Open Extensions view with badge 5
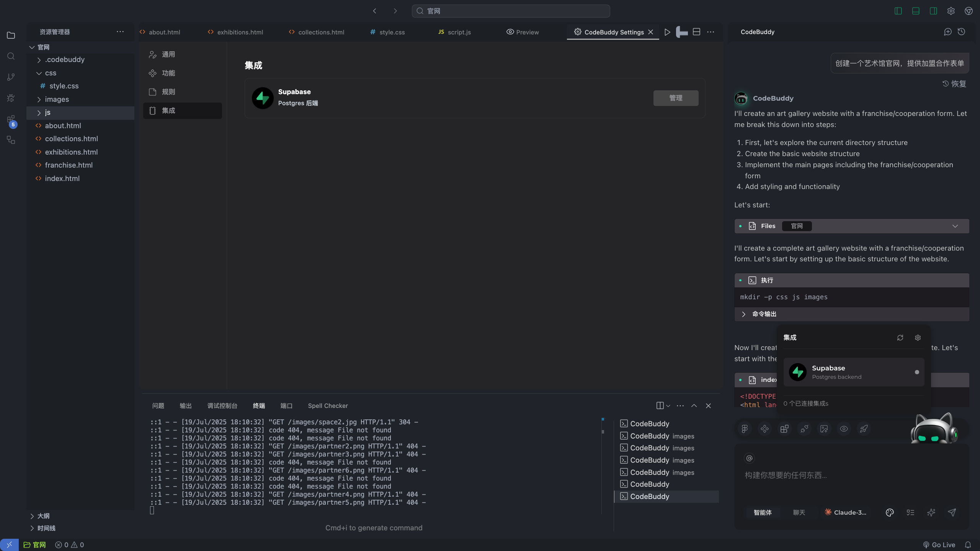 tap(11, 121)
